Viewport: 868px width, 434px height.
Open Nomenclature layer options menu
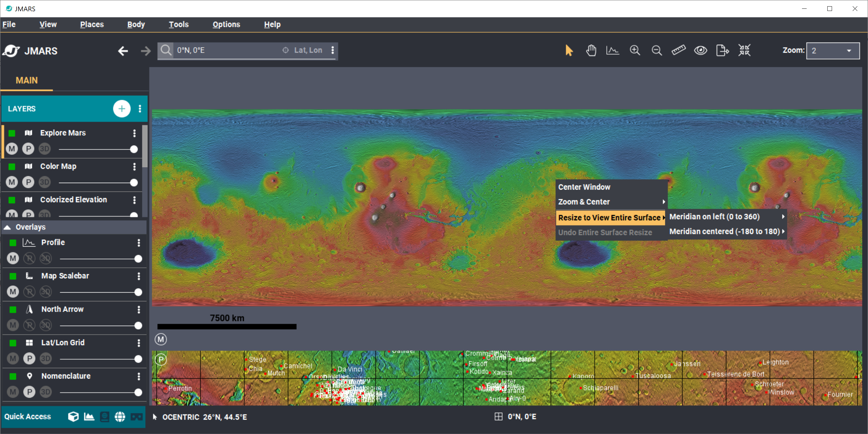pos(139,376)
